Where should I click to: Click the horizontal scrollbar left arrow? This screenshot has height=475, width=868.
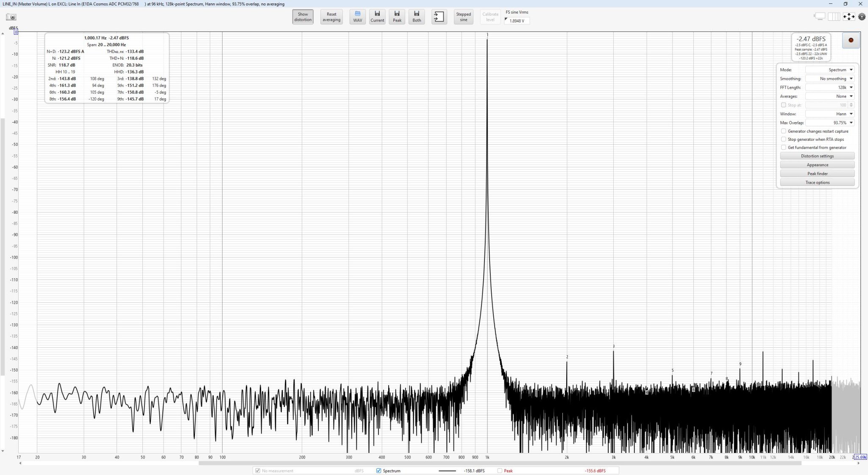[x=20, y=463]
